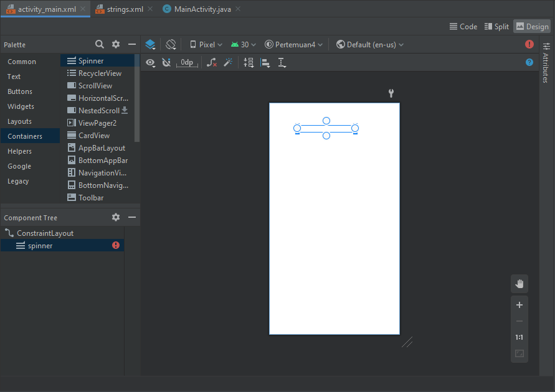Viewport: 555px width, 392px height.
Task: Open the Pack dropdown icon
Action: tap(249, 63)
